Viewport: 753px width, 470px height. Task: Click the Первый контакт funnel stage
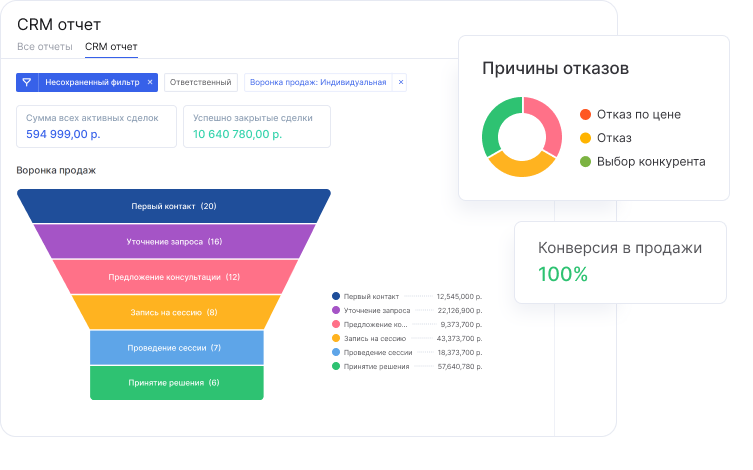[x=174, y=206]
